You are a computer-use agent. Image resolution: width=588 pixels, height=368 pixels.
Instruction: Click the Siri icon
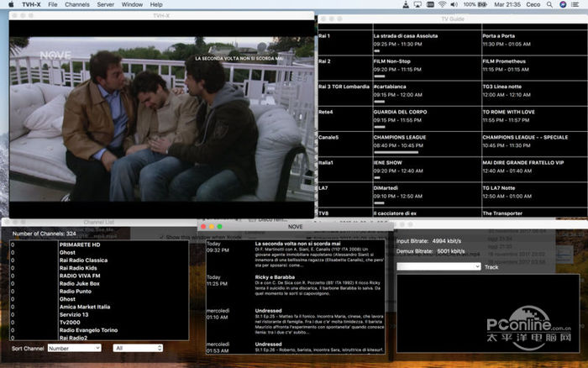(x=564, y=5)
